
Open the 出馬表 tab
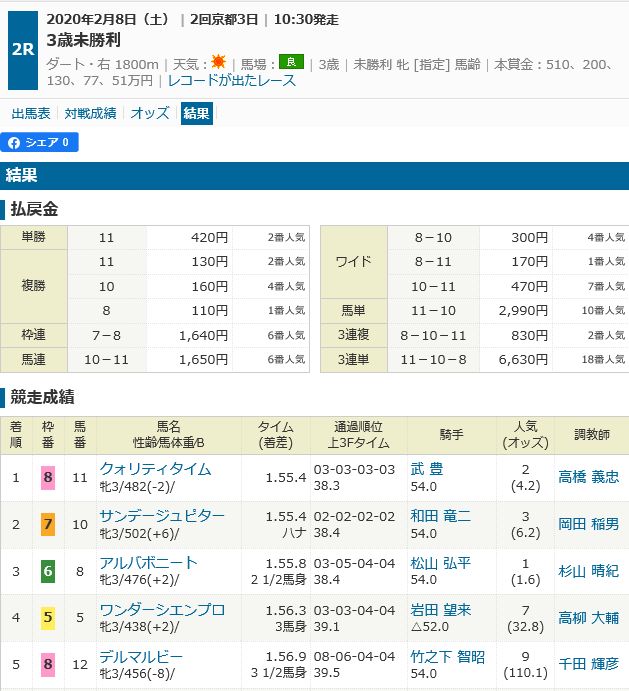tap(32, 113)
